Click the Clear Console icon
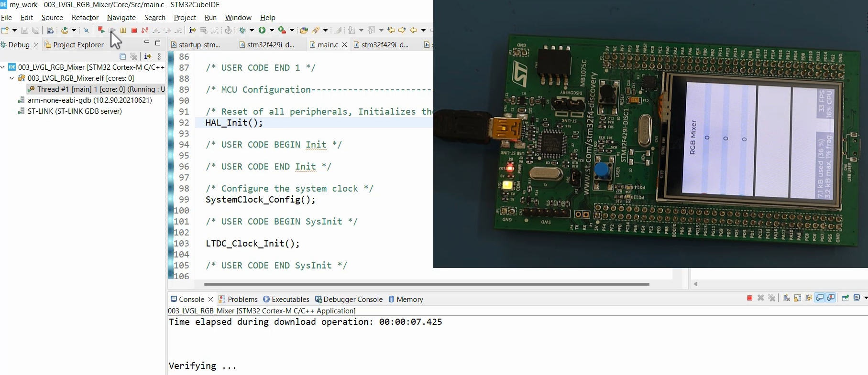The height and width of the screenshot is (375, 868). click(786, 298)
